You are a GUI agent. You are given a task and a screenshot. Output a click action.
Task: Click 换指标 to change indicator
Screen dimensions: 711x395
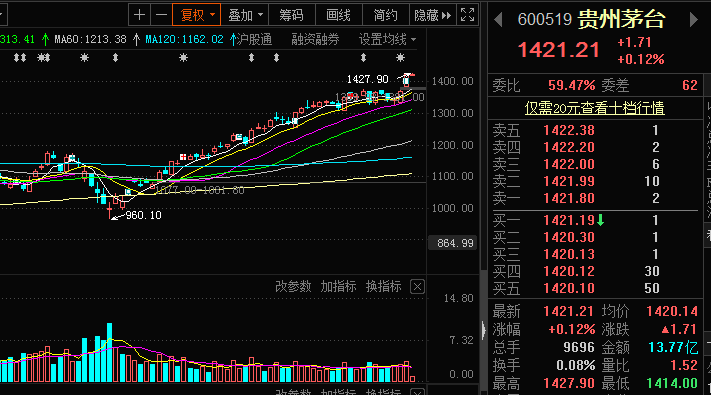pyautogui.click(x=384, y=287)
